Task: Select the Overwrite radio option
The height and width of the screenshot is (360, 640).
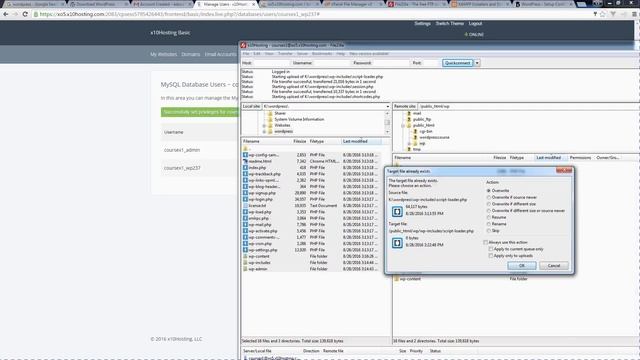Action: (489, 191)
